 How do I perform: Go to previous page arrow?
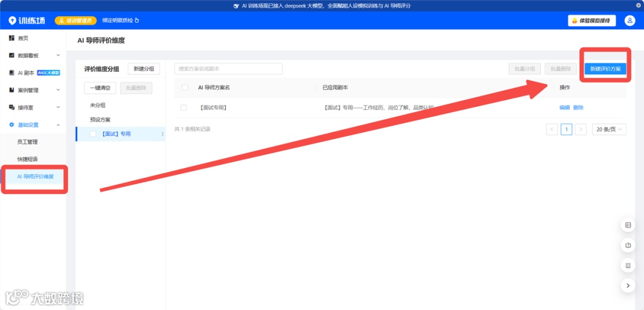point(552,129)
